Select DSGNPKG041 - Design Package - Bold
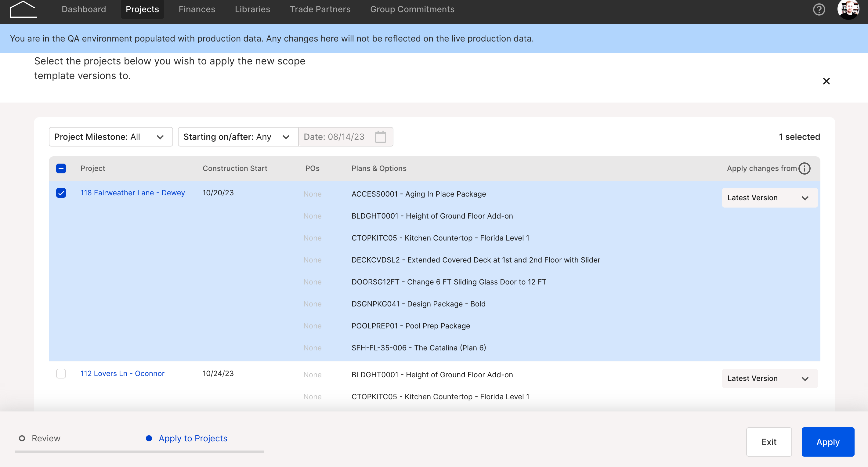This screenshot has height=467, width=868. [418, 304]
